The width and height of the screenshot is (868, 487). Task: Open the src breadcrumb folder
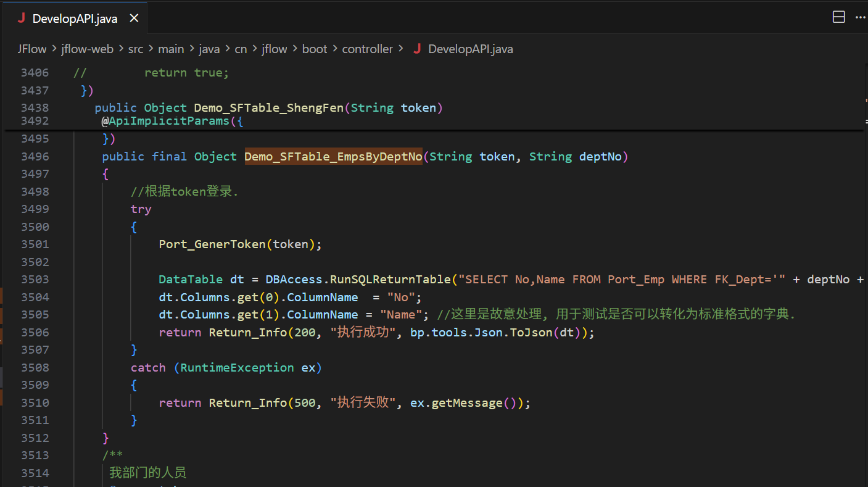pos(135,49)
